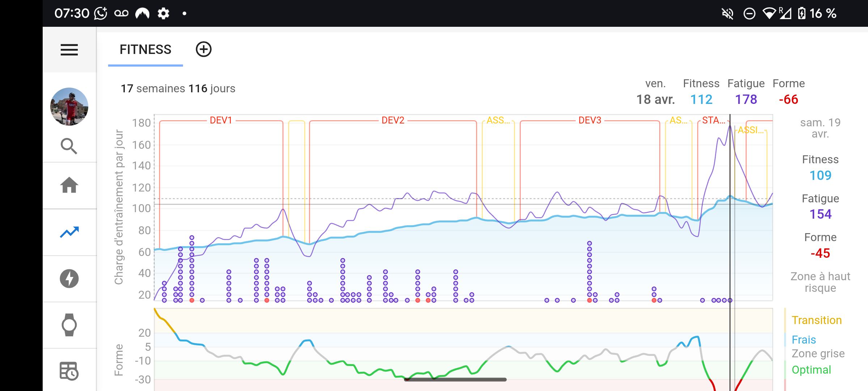Tap the Fitness value 112
The height and width of the screenshot is (391, 868).
pos(701,99)
